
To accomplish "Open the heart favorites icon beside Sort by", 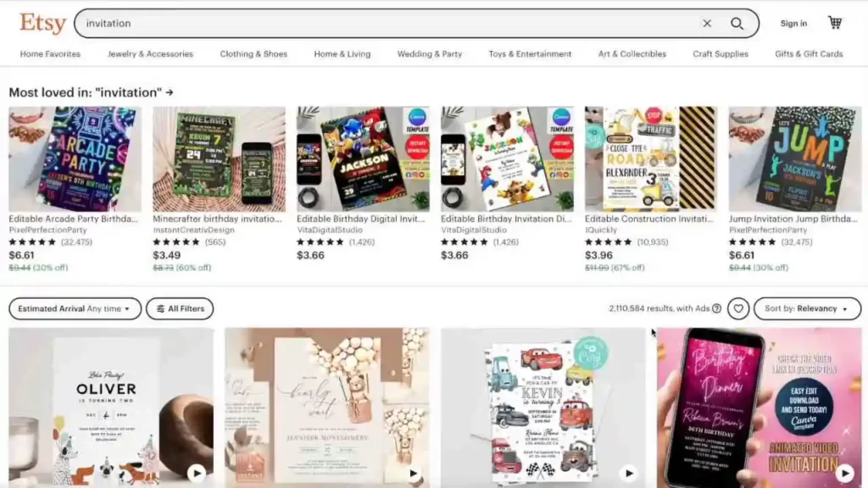I will click(738, 308).
